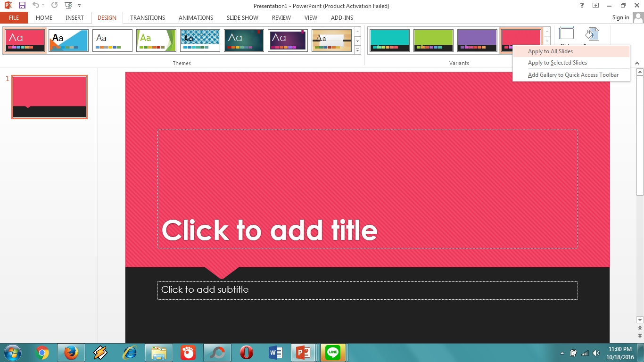Select the plain white Office theme thumbnail
The image size is (644, 362).
[x=112, y=41]
